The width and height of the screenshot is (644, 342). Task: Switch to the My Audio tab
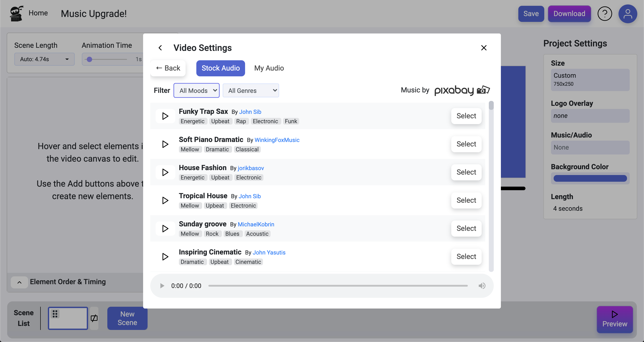[x=268, y=68]
